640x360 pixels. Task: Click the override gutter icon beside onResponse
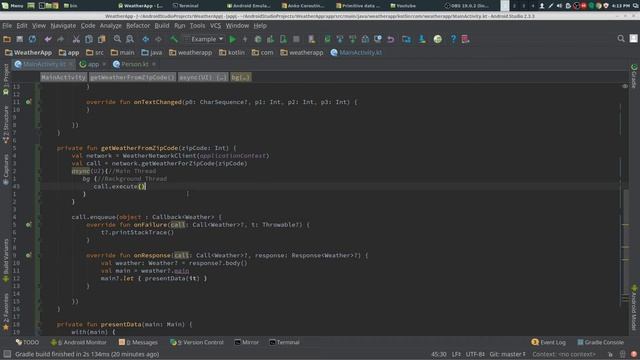coord(28,255)
